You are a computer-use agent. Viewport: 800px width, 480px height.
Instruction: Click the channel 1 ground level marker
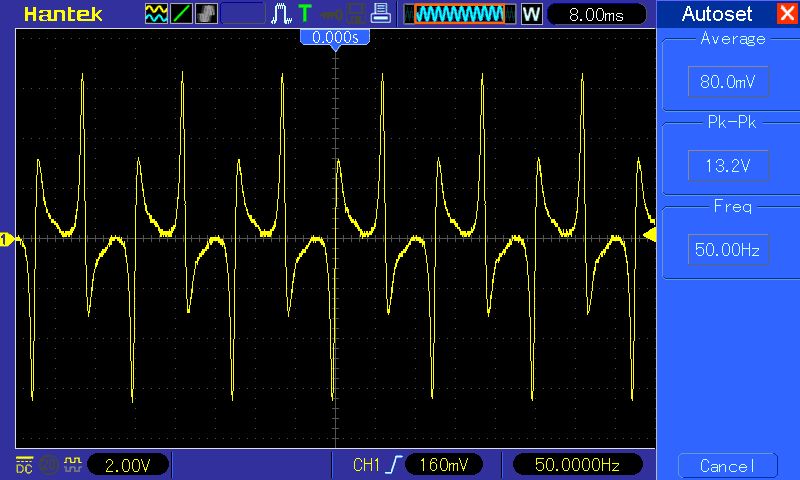(x=6, y=239)
